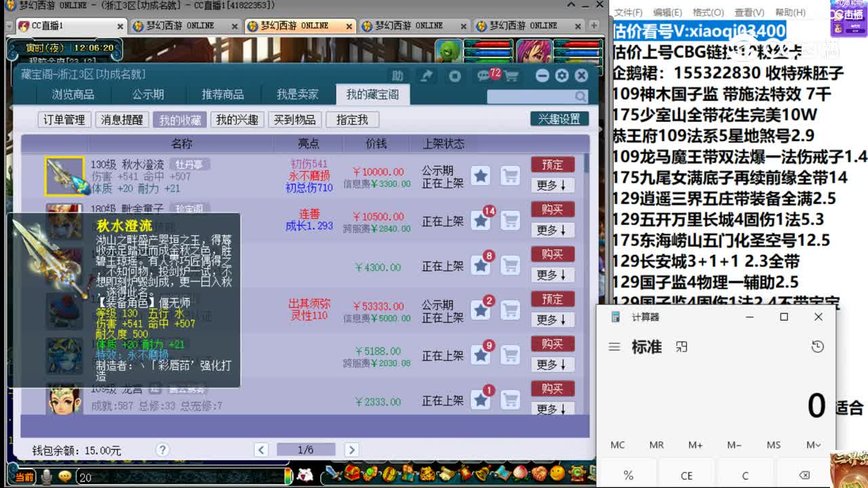Add ¥10000.00 秋水澄流 item to cart
This screenshot has height=488, width=868.
click(510, 176)
